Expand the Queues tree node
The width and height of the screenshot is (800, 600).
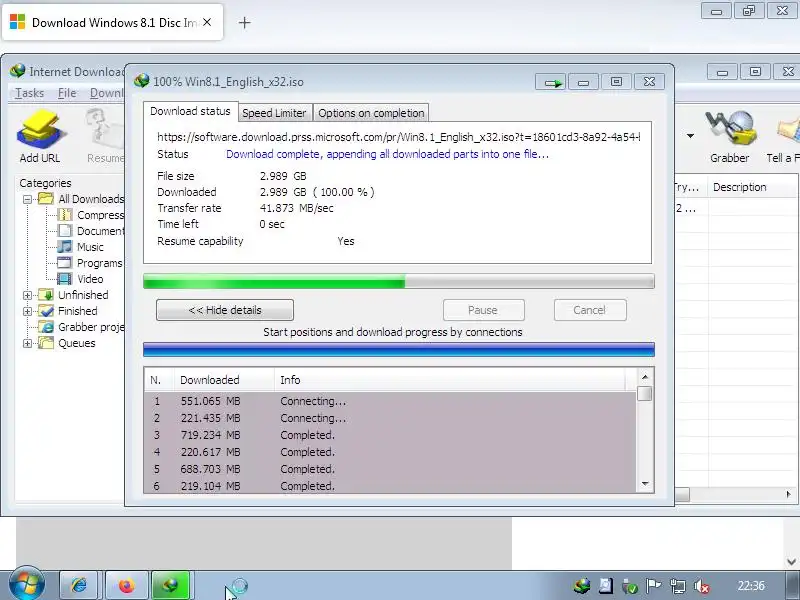click(x=28, y=343)
